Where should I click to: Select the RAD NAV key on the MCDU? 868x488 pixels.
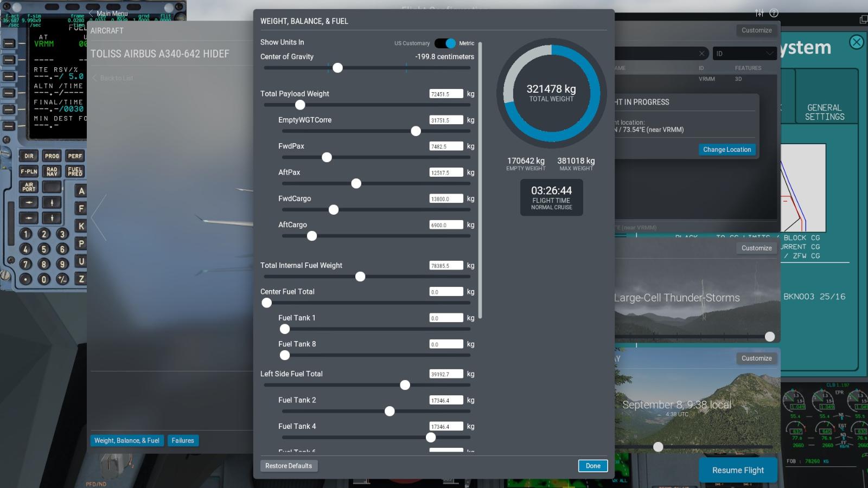[x=52, y=171]
